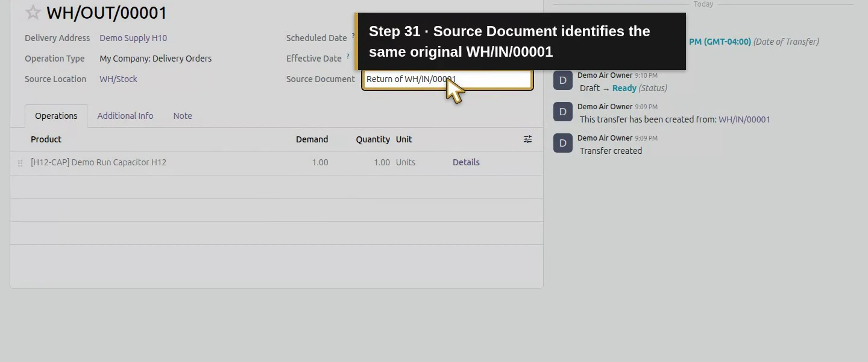Screen dimensions: 868x362
Task: Click avatar beside Draft to Ready status message
Action: tap(563, 80)
